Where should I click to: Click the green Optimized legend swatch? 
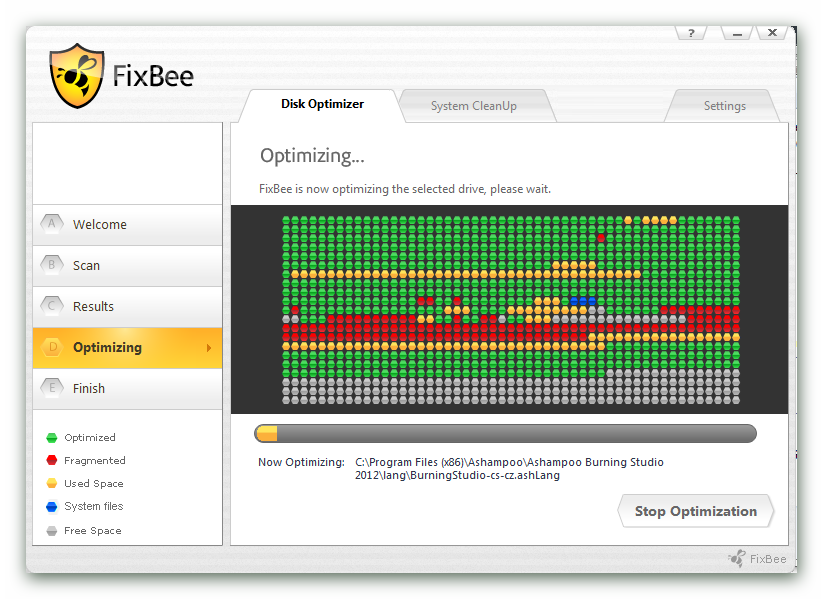[x=51, y=438]
